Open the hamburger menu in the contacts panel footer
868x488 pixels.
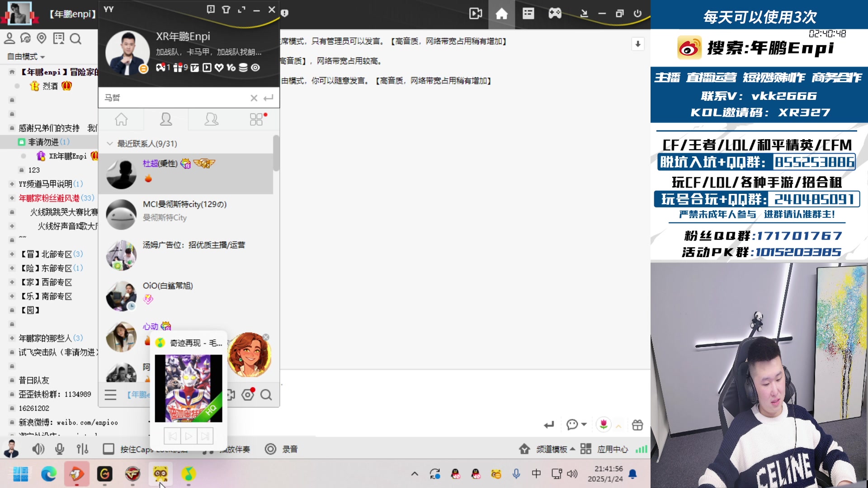coord(111,395)
